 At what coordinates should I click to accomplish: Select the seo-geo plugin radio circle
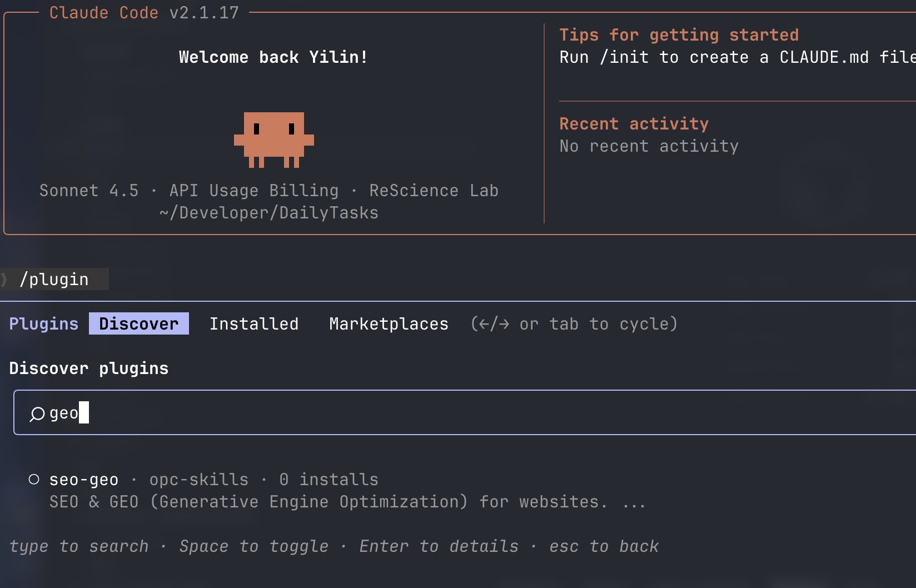point(34,479)
